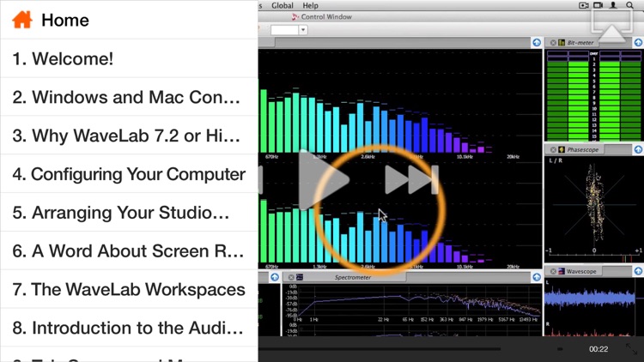Open lesson 2. Windows and Mac Con…
Image resolution: width=644 pixels, height=362 pixels.
pos(129,97)
